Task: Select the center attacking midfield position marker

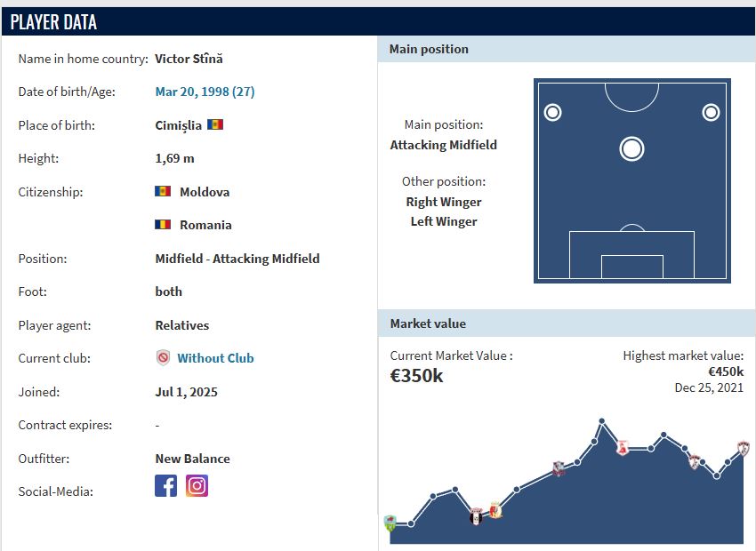Action: tap(631, 148)
